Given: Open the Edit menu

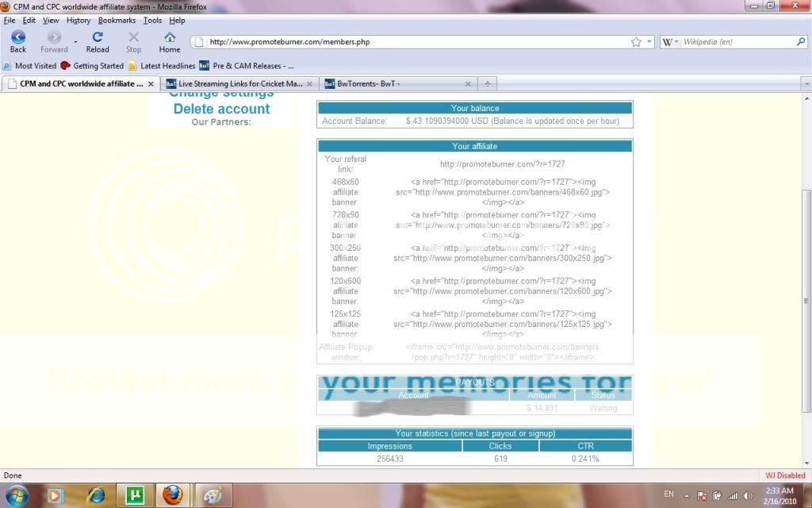Looking at the screenshot, I should [x=29, y=20].
